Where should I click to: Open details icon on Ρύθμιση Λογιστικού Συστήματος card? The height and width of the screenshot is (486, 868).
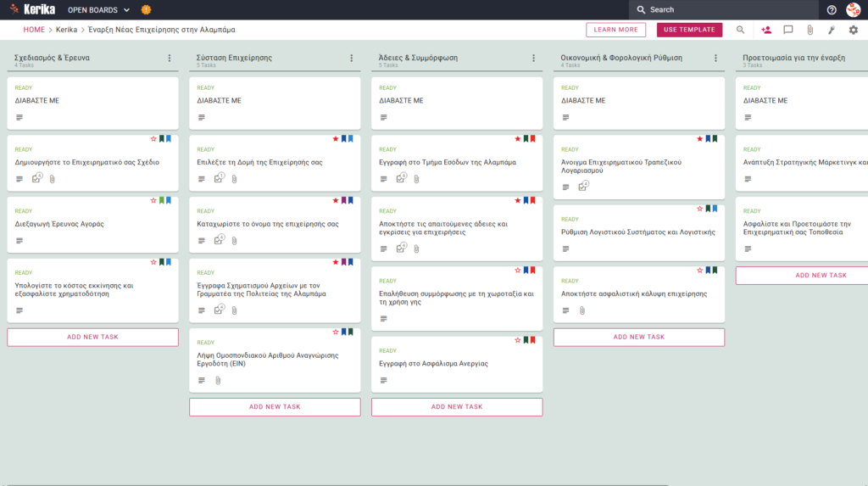565,249
